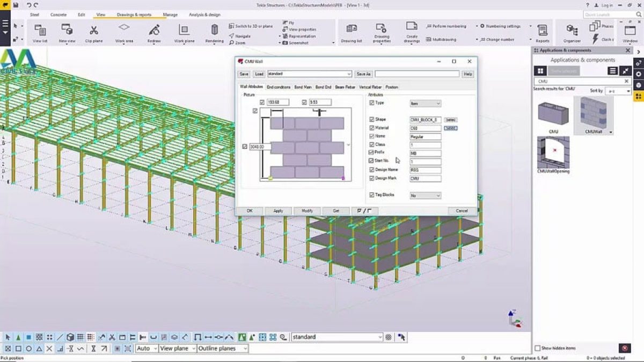Select the Work area tool
Screen dimensions: 644x362
(x=124, y=33)
